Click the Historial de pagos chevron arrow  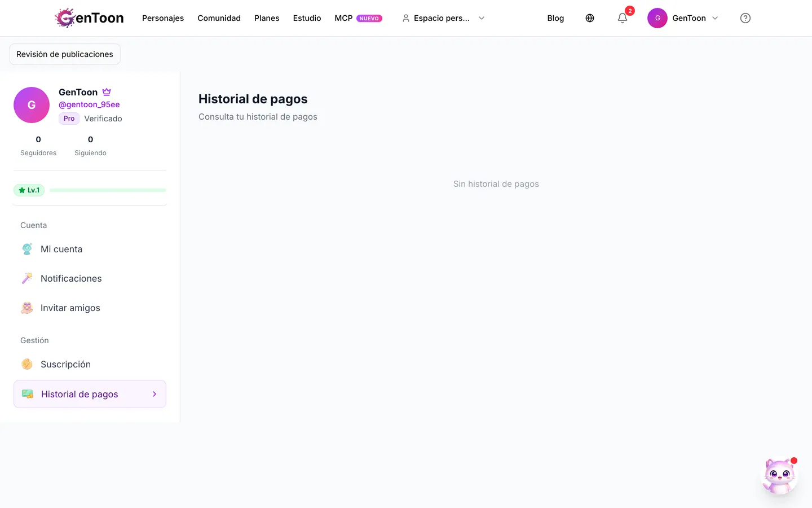tap(155, 394)
